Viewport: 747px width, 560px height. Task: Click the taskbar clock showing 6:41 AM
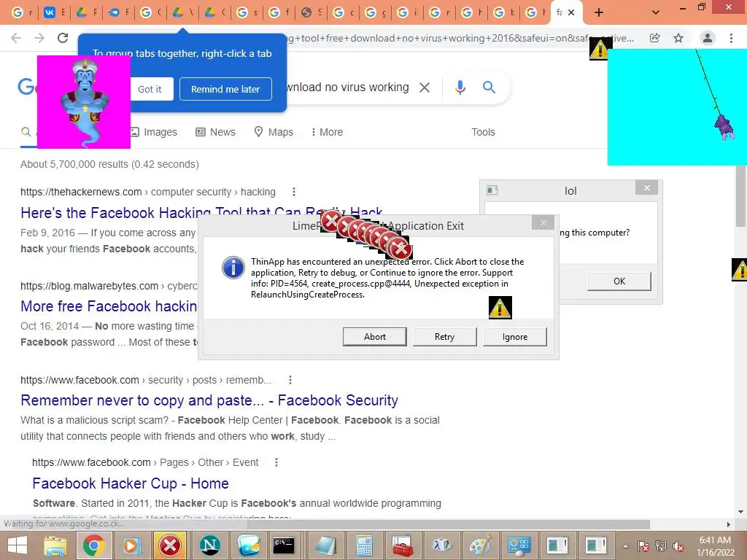coord(715,546)
